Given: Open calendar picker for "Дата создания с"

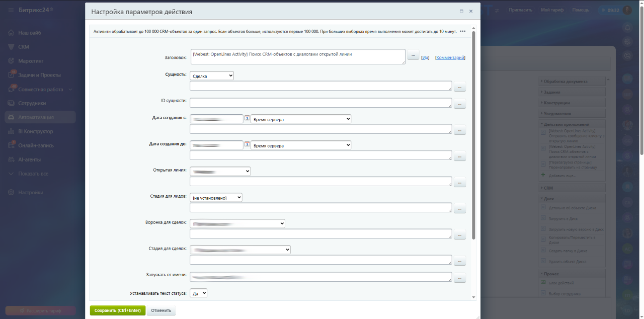Looking at the screenshot, I should click(247, 119).
